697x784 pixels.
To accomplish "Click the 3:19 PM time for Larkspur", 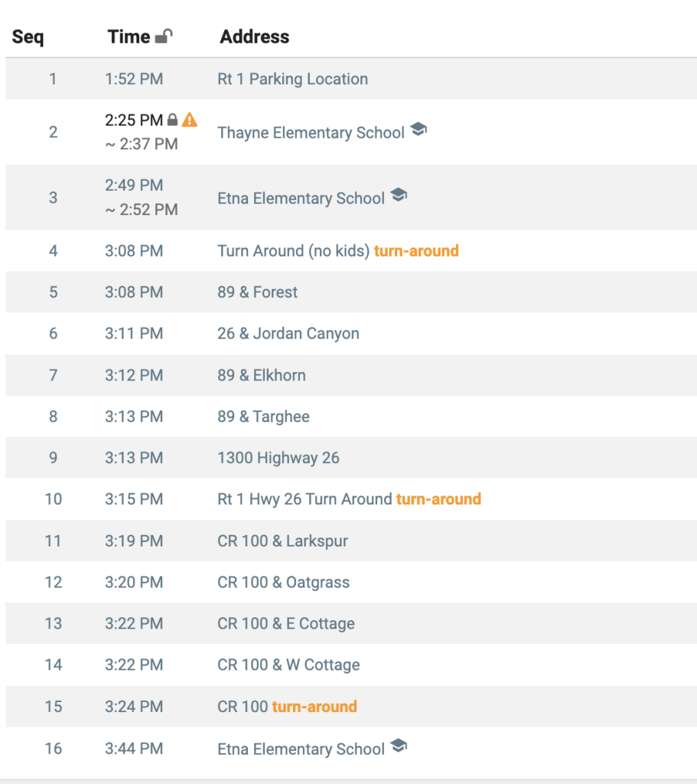I will [x=134, y=541].
